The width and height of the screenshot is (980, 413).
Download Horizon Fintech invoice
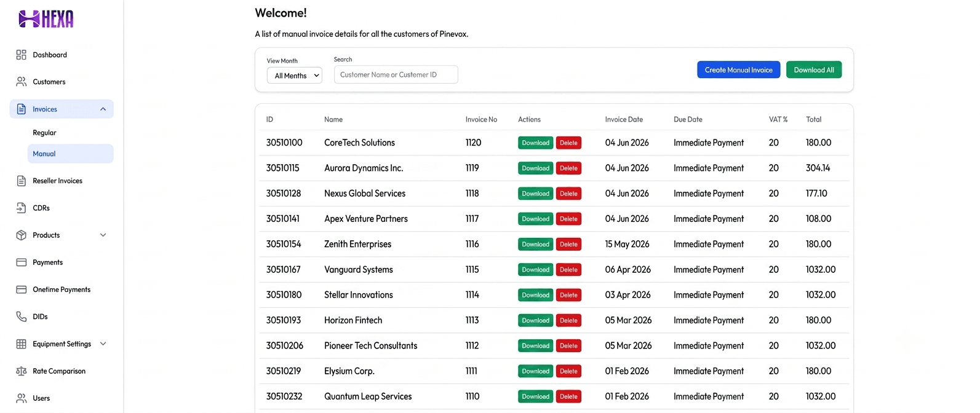(535, 320)
